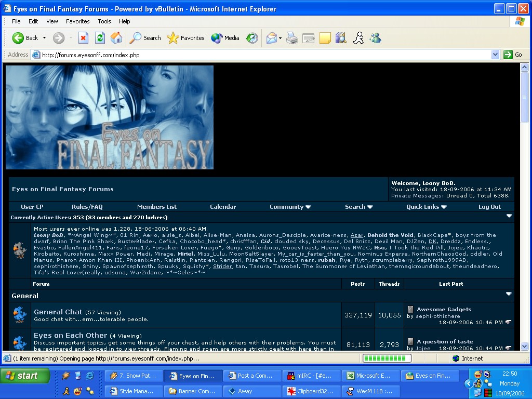The height and width of the screenshot is (399, 532).
Task: Open the Edit menu
Action: (33, 21)
